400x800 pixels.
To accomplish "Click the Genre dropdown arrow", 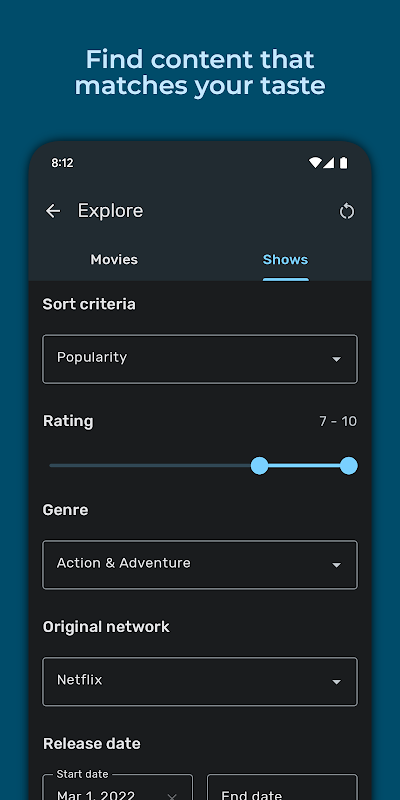I will click(336, 565).
